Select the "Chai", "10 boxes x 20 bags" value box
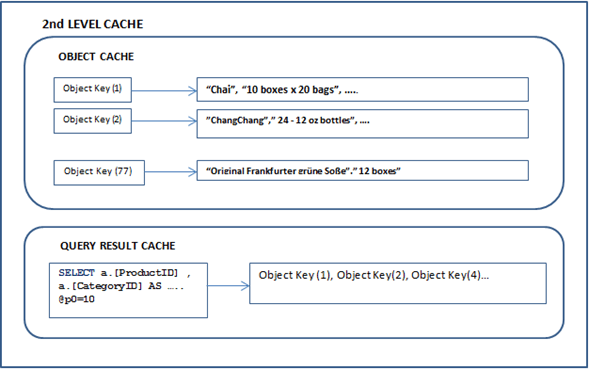This screenshot has width=589, height=370. click(362, 89)
